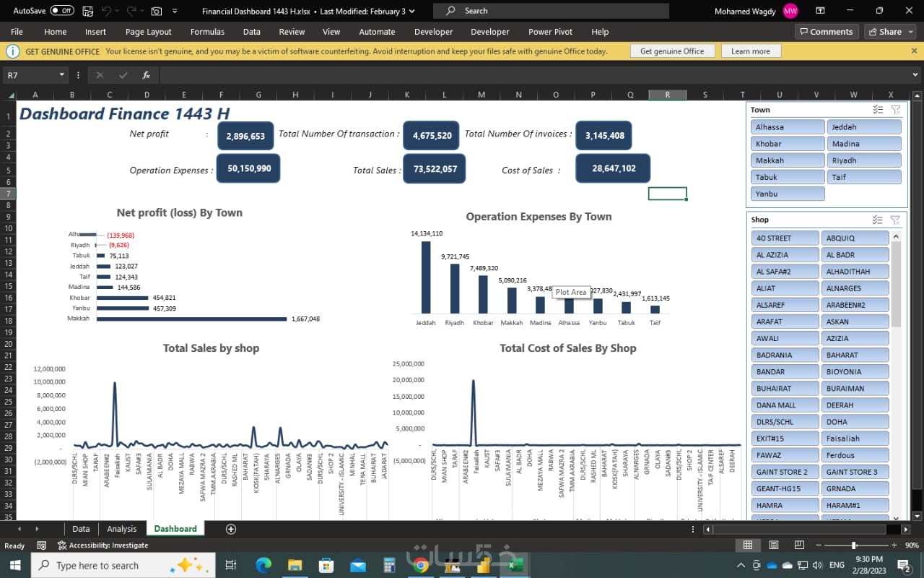The height and width of the screenshot is (578, 924).
Task: Open the Insert ribbon tab
Action: tap(95, 32)
